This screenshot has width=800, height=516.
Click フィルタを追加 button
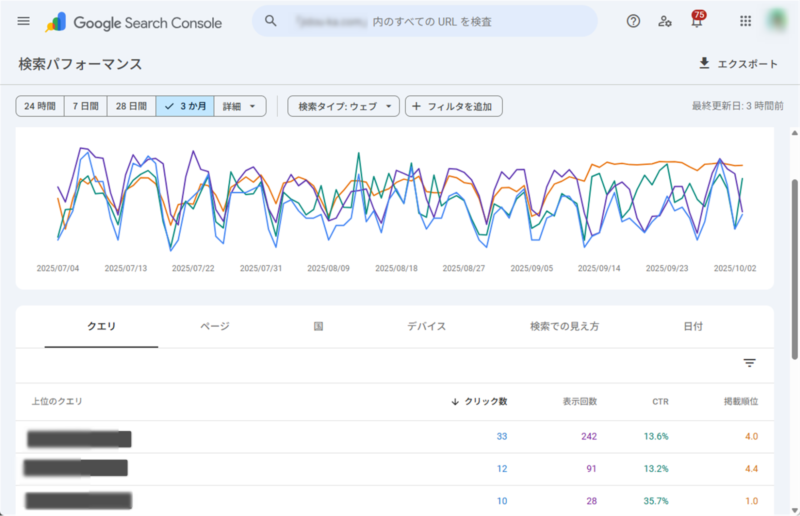[x=453, y=106]
